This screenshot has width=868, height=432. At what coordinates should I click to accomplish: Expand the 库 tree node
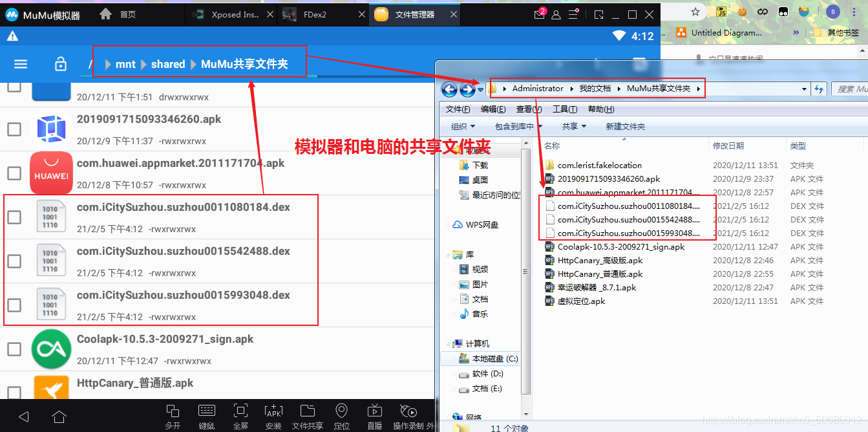(449, 255)
